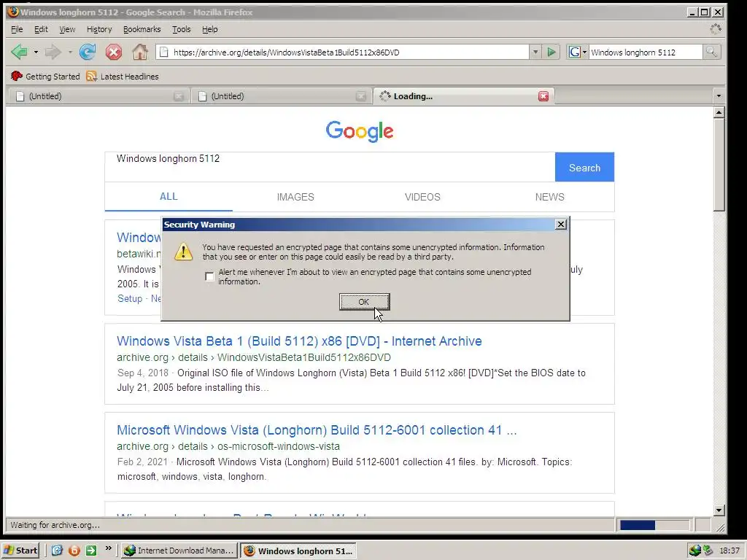Click the scrollbar down arrow
Image resolution: width=747 pixels, height=560 pixels.
(x=719, y=510)
